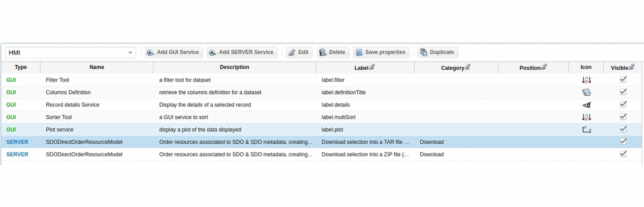Toggle Visible checkbox for TAR download service
The width and height of the screenshot is (644, 207).
coord(623,141)
